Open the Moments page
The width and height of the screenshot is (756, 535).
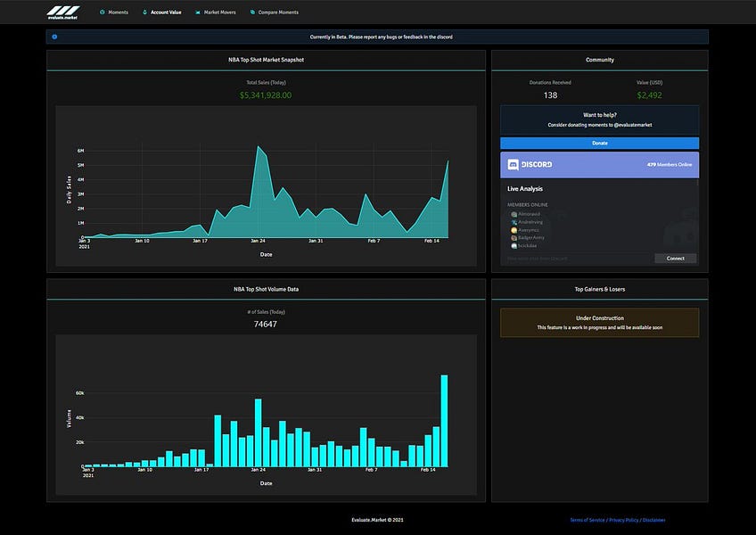tap(118, 12)
